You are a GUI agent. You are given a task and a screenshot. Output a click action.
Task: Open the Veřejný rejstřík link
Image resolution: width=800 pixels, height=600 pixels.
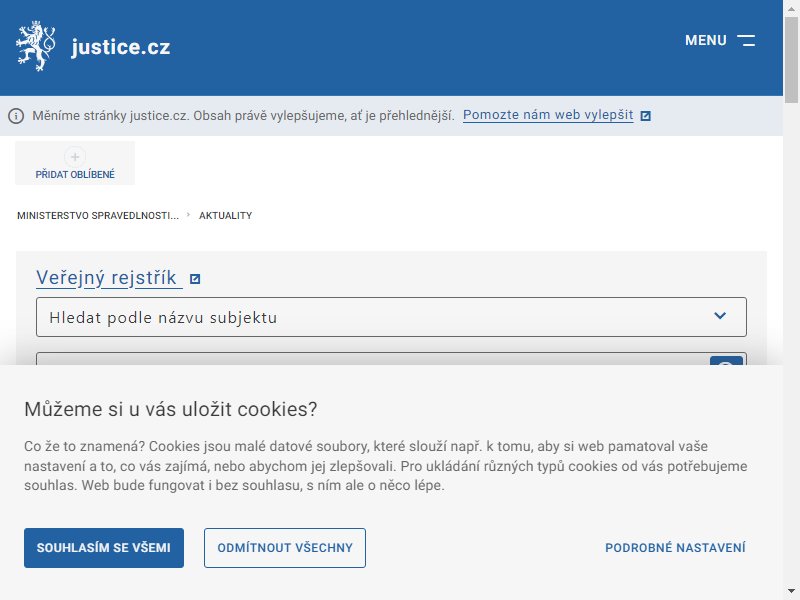click(107, 278)
